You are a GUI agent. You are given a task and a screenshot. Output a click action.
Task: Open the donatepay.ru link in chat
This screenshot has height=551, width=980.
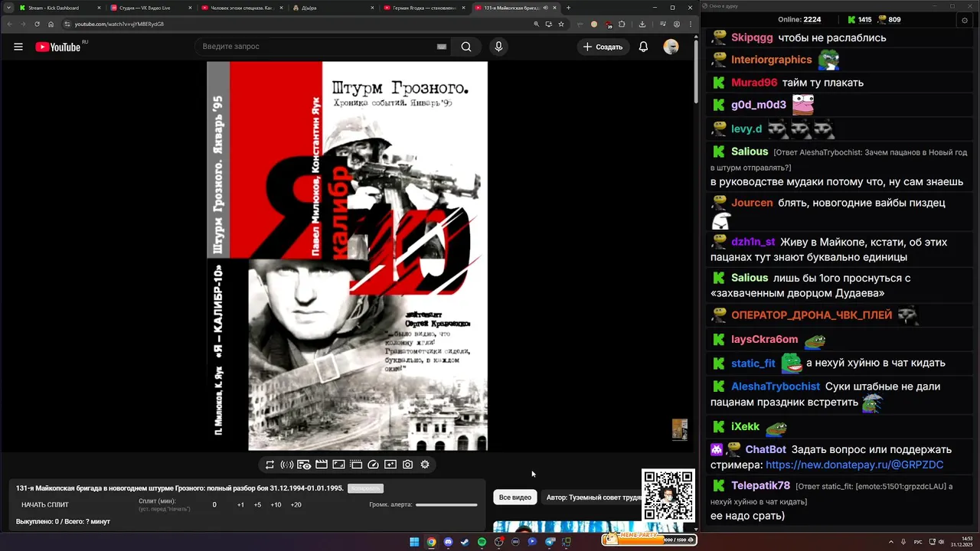point(854,465)
